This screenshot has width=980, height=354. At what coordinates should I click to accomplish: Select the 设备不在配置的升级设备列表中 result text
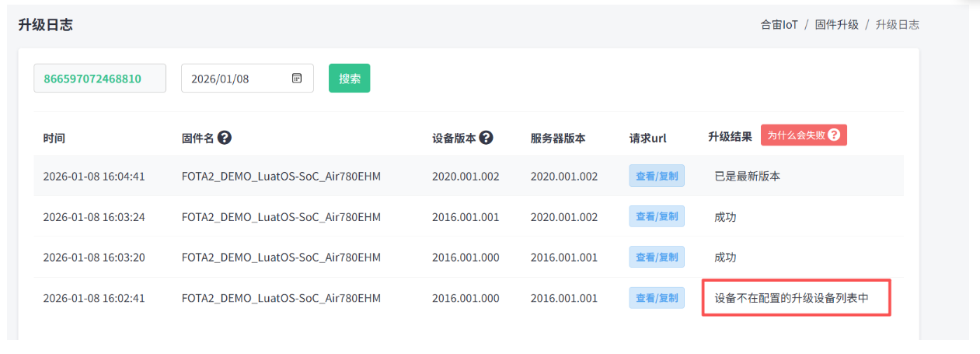pyautogui.click(x=790, y=298)
